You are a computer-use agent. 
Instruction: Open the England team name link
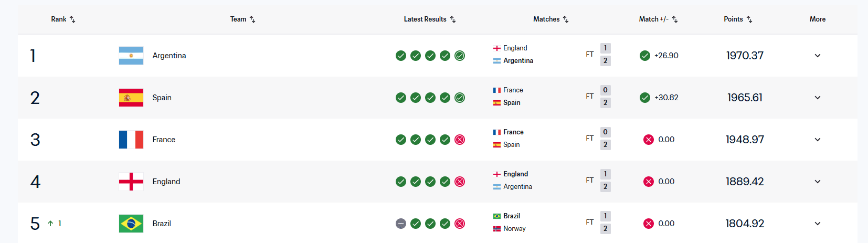click(166, 182)
